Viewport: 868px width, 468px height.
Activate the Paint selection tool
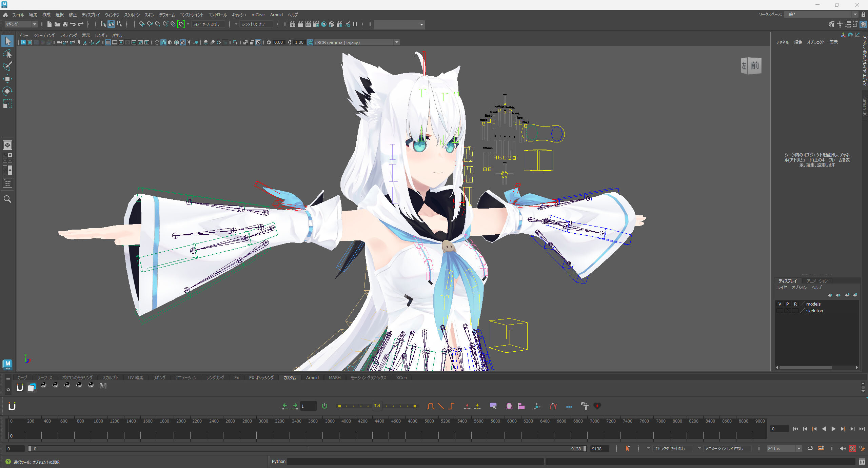click(x=7, y=66)
